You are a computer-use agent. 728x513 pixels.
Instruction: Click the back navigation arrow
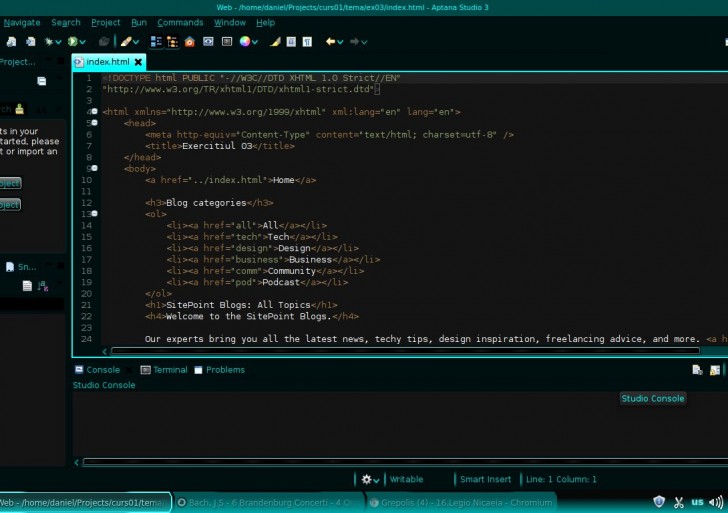[x=330, y=42]
